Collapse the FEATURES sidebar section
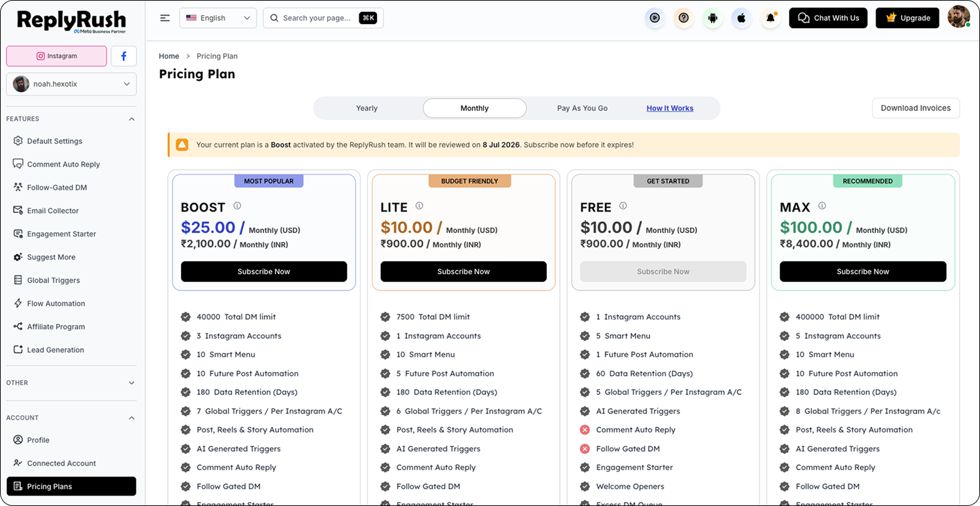Image resolution: width=980 pixels, height=506 pixels. pos(71,119)
